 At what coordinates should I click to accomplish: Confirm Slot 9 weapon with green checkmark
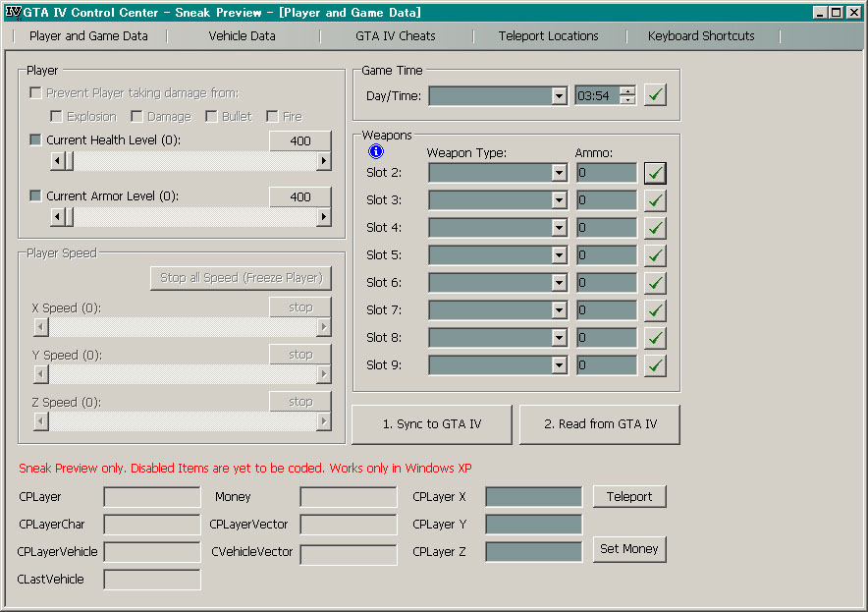[655, 365]
